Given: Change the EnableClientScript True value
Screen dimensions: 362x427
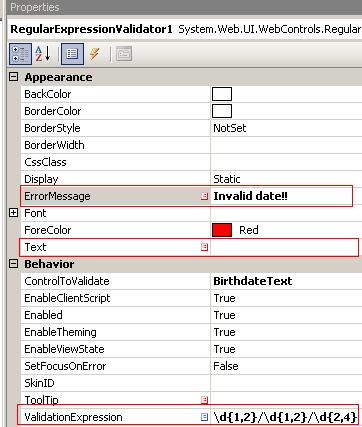Looking at the screenshot, I should pyautogui.click(x=224, y=298).
